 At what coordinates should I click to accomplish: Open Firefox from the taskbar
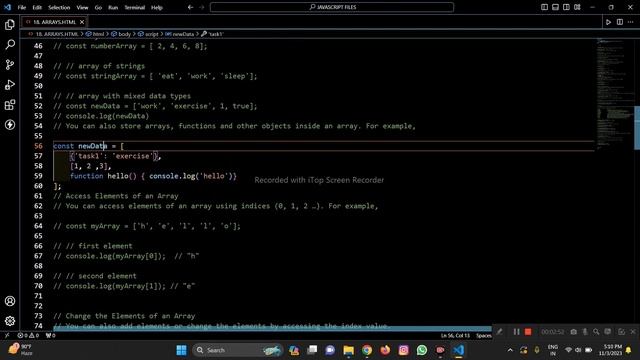pyautogui.click(x=385, y=350)
